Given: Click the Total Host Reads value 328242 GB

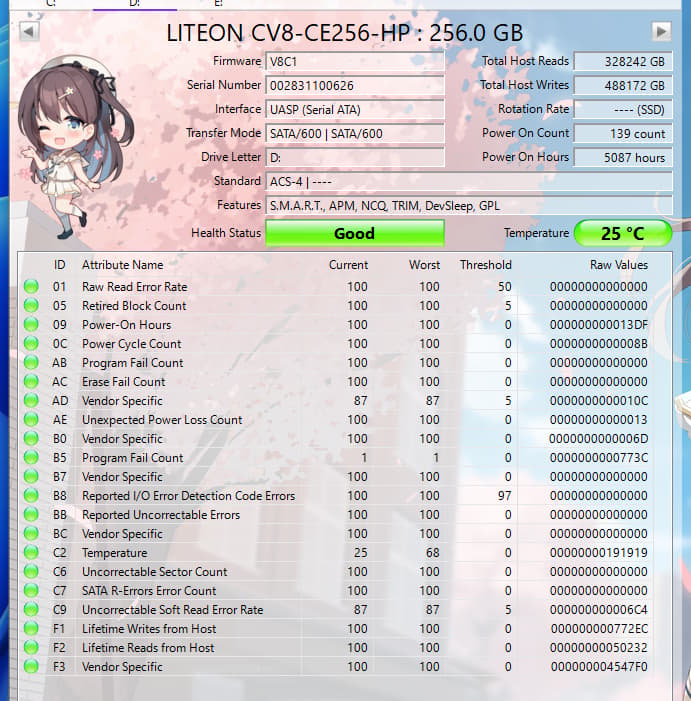Looking at the screenshot, I should point(623,61).
